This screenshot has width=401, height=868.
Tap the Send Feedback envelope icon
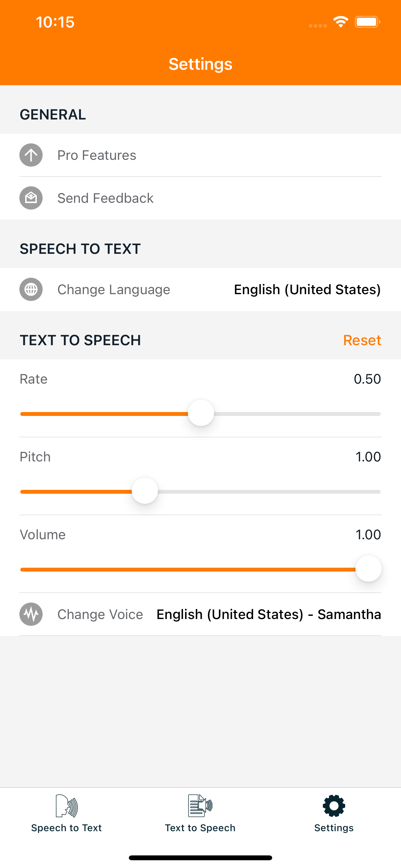(x=31, y=198)
